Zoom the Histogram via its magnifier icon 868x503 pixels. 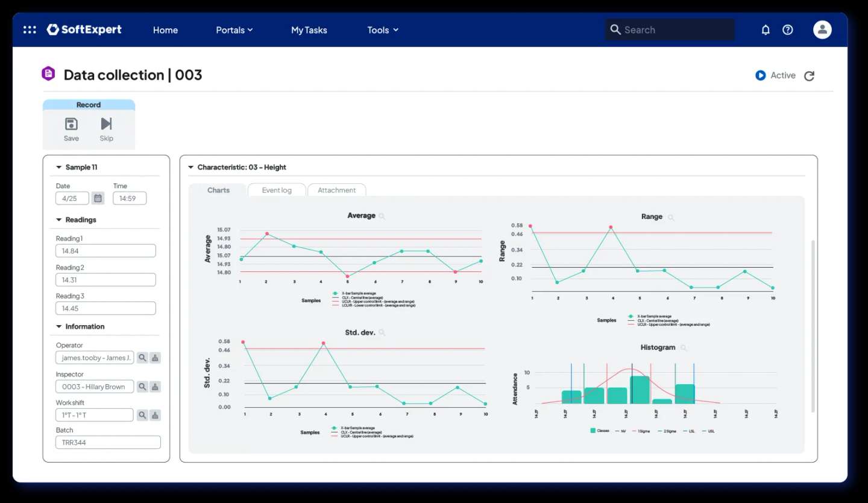pyautogui.click(x=683, y=347)
